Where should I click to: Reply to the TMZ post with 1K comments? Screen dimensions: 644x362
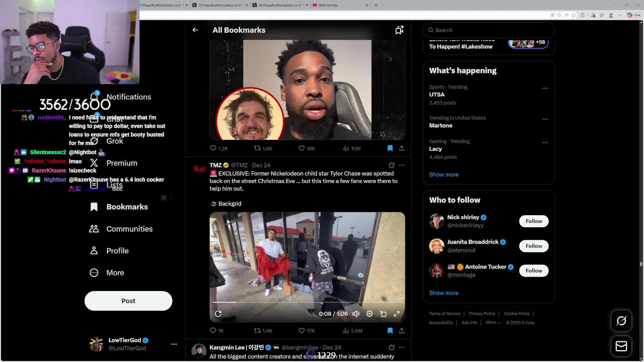coord(217,331)
